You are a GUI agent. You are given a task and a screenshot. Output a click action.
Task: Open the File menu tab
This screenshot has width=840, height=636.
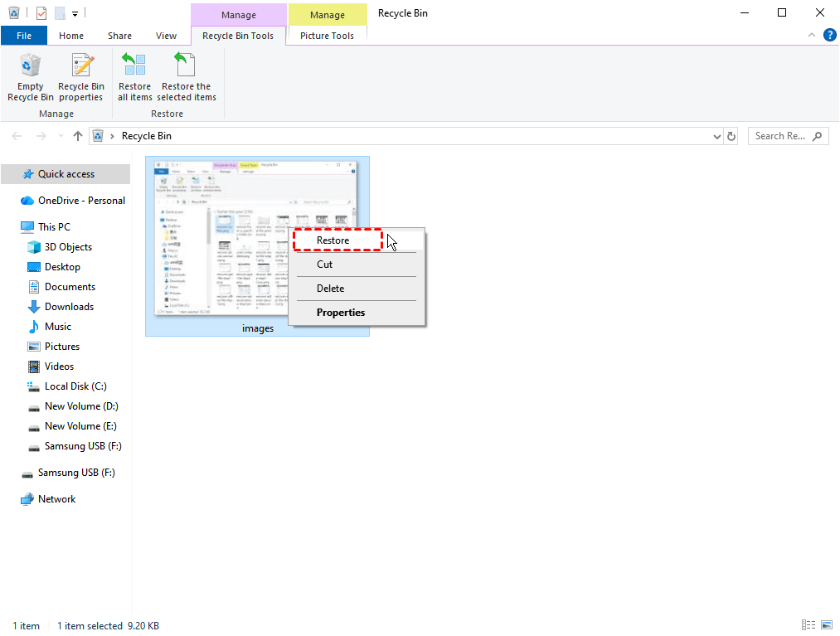pyautogui.click(x=24, y=36)
